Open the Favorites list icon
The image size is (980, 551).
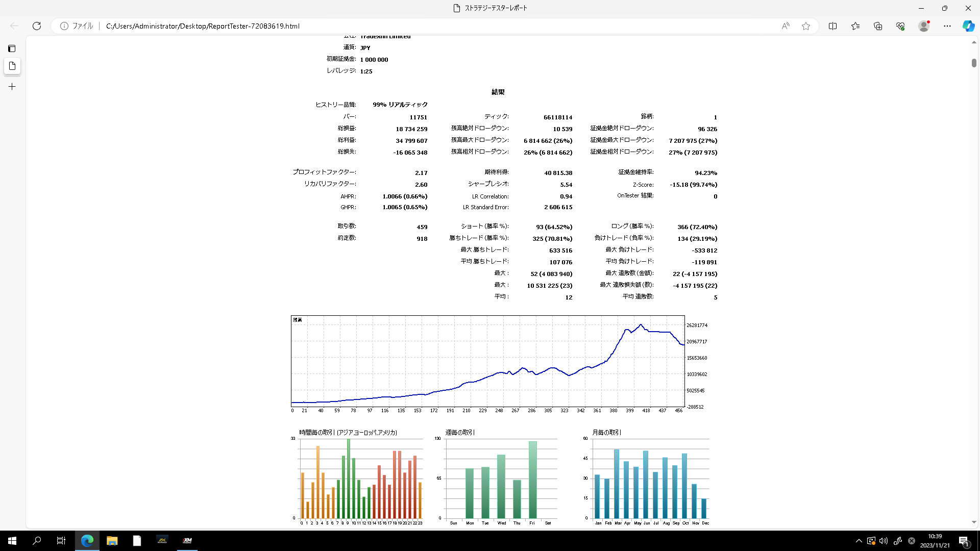(x=855, y=26)
